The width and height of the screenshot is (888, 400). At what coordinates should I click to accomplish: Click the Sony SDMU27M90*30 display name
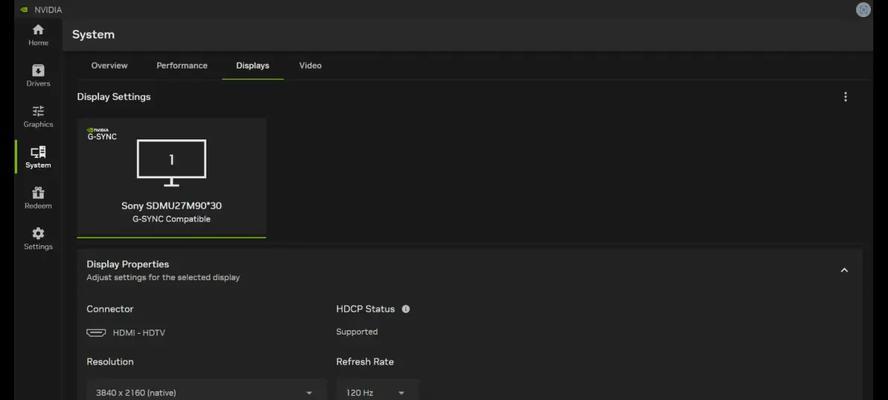pyautogui.click(x=172, y=206)
